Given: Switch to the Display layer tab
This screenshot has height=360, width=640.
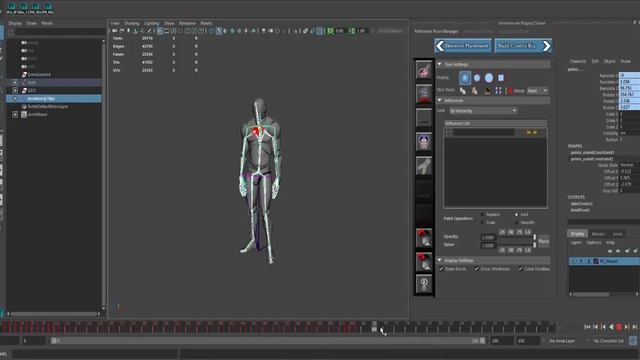Looking at the screenshot, I should [x=577, y=234].
